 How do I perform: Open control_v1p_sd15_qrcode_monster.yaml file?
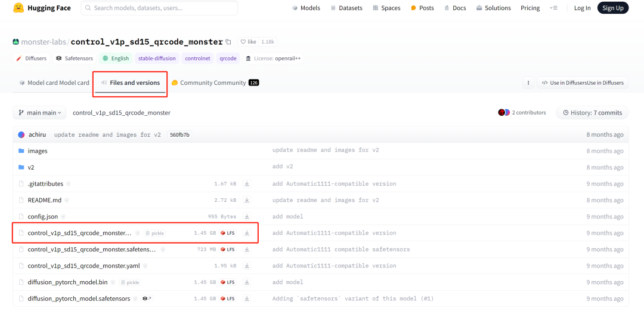click(84, 266)
